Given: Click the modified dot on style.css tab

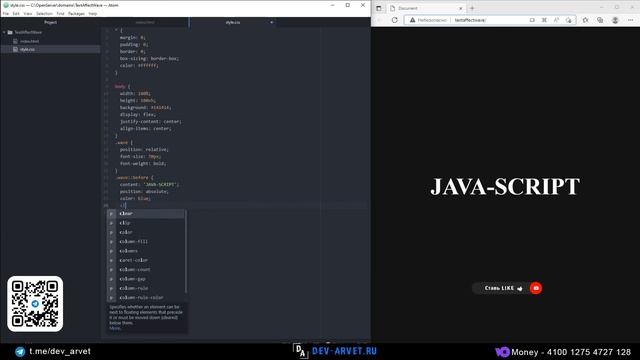Looking at the screenshot, I should [x=271, y=22].
